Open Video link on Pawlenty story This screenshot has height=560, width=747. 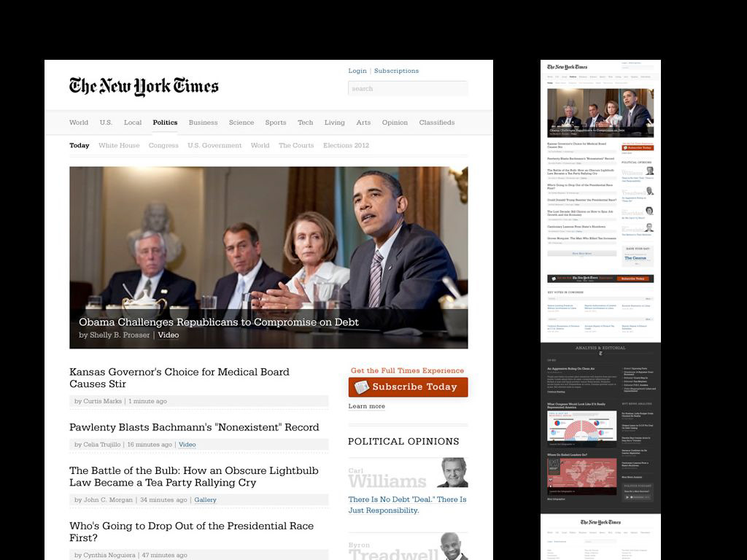(187, 444)
